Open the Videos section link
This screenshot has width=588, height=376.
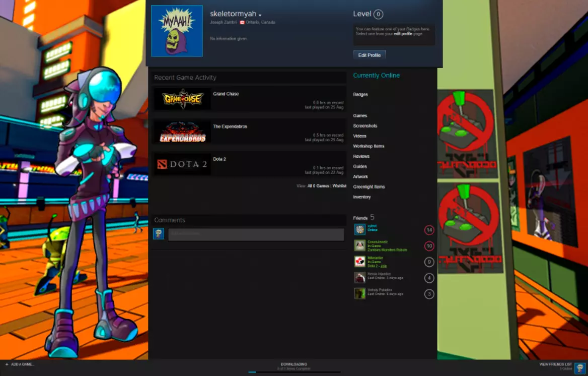pos(359,136)
